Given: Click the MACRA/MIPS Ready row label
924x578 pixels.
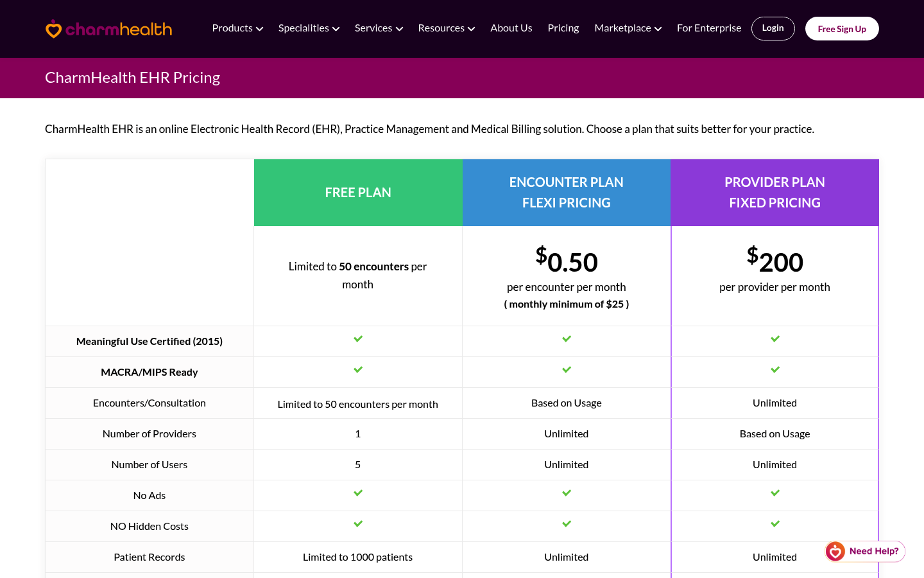Looking at the screenshot, I should 150,372.
